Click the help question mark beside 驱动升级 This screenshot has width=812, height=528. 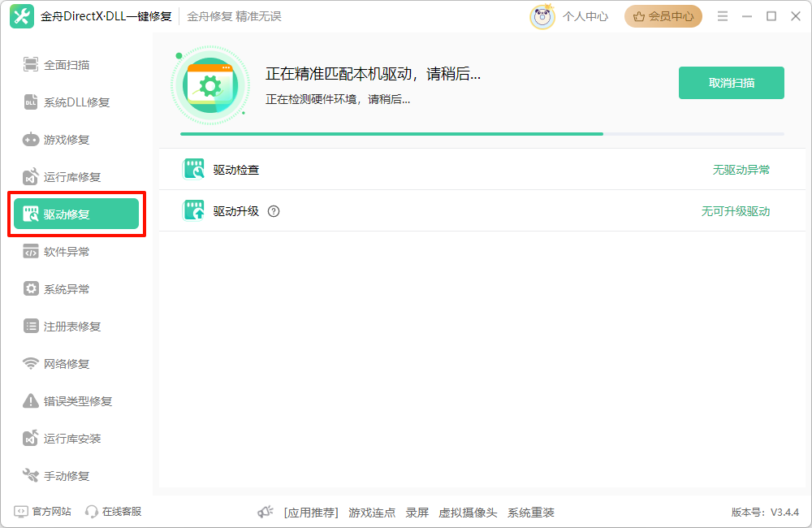click(x=274, y=210)
